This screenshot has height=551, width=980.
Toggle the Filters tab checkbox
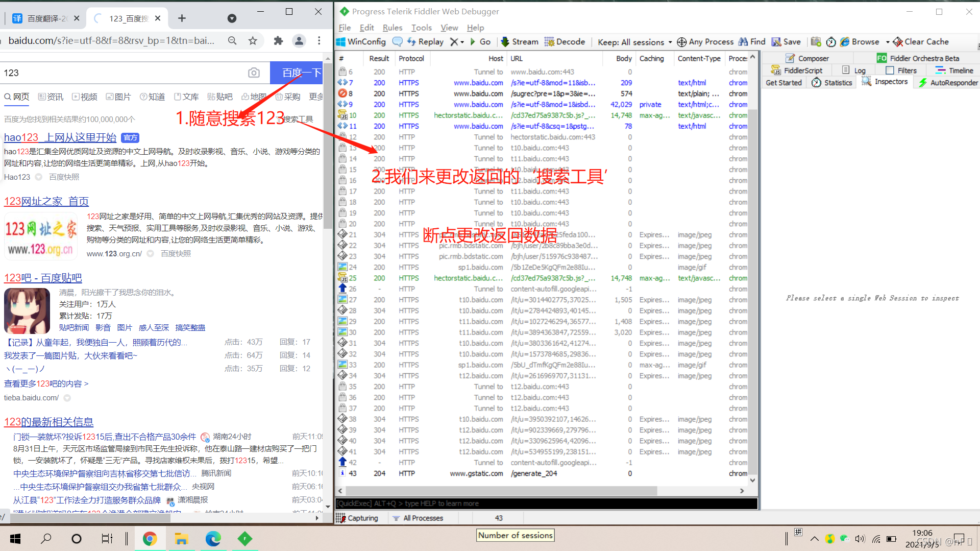pos(890,70)
